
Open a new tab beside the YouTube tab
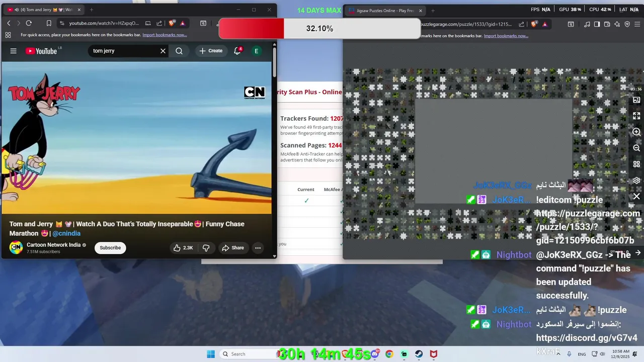tap(91, 10)
